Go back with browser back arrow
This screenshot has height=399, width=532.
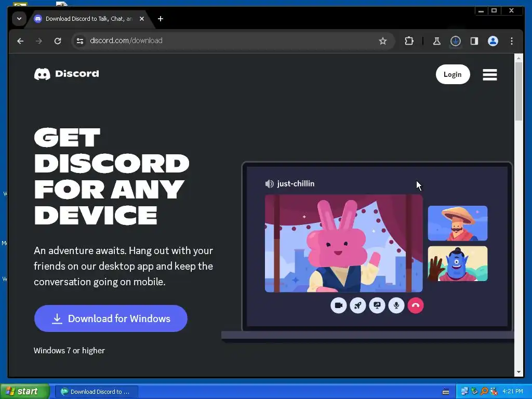tap(20, 41)
